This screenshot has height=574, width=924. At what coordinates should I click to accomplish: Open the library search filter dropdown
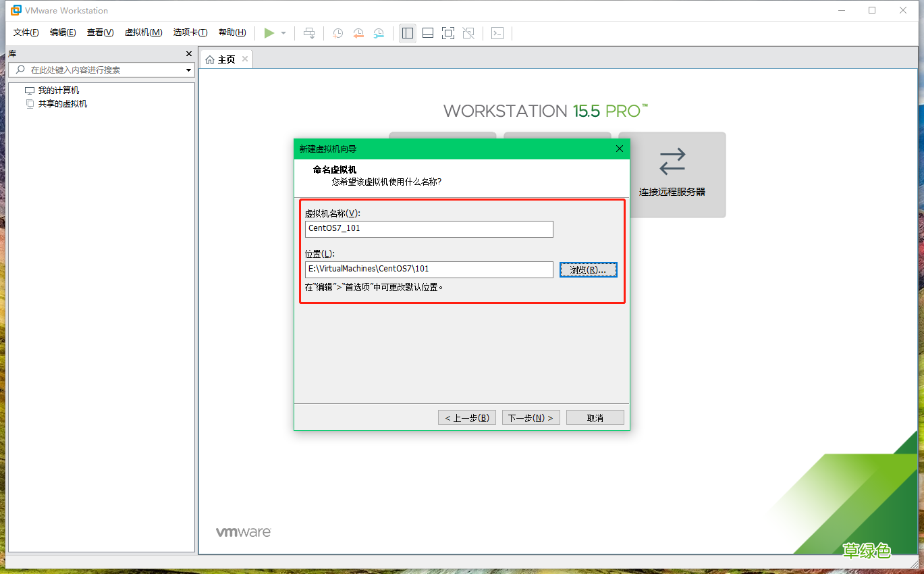188,70
